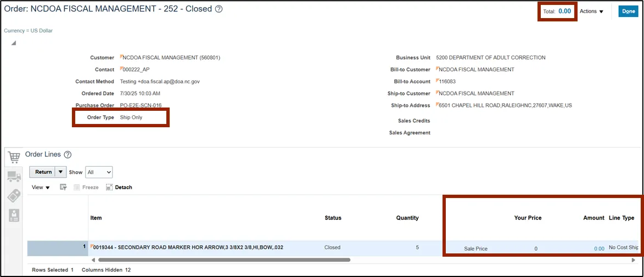The image size is (644, 277).
Task: Select the shopping cart order lines tab icon
Action: (14, 157)
